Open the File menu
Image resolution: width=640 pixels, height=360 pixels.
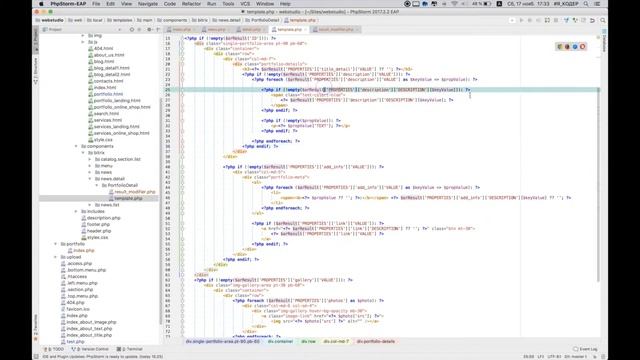coord(96,4)
